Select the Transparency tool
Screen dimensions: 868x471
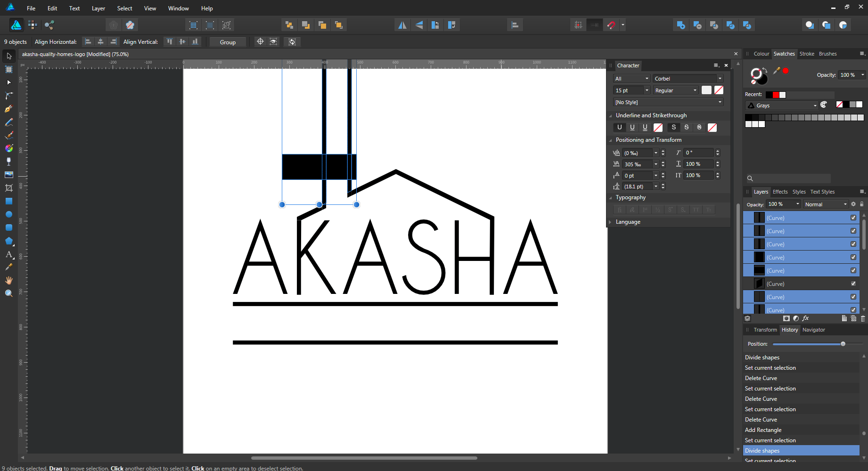coord(9,162)
